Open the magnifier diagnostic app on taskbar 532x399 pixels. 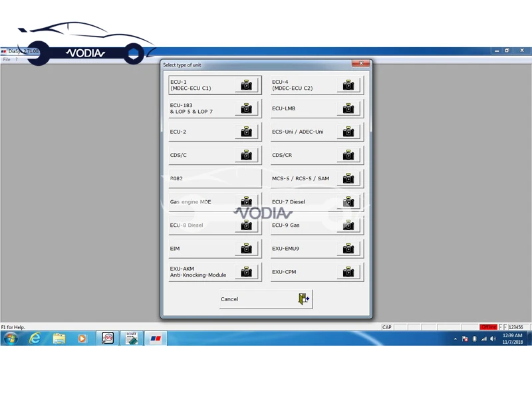(108, 338)
